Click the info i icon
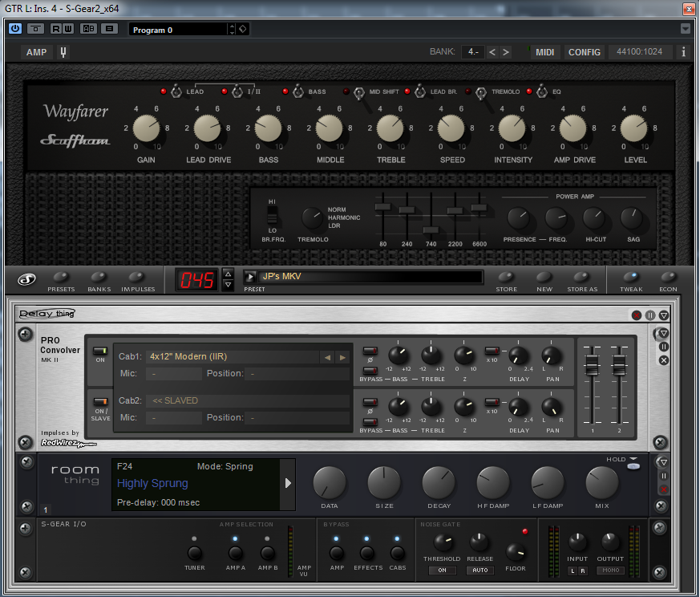This screenshot has width=700, height=597. pos(683,52)
